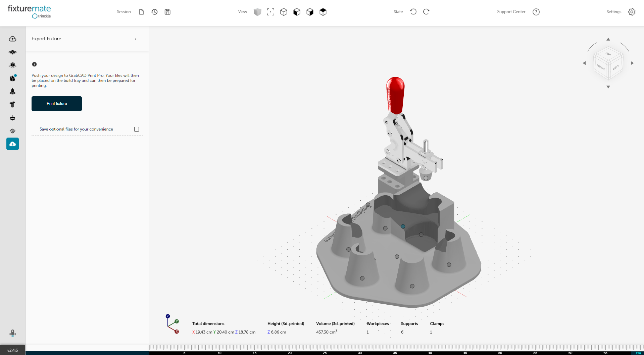The height and width of the screenshot is (355, 644).
Task: Undo the last state change
Action: pos(413,11)
